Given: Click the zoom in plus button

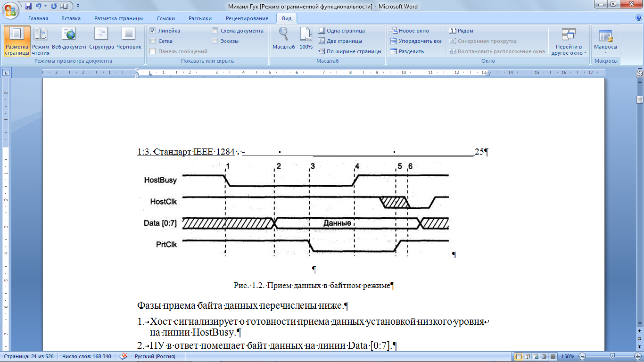Looking at the screenshot, I should click(x=638, y=356).
